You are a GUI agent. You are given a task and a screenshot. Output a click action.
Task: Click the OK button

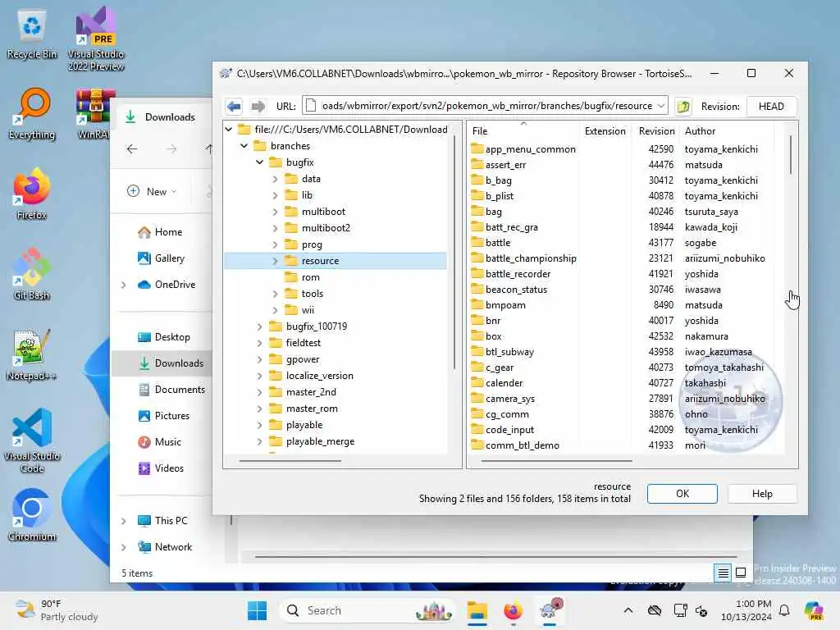tap(682, 493)
